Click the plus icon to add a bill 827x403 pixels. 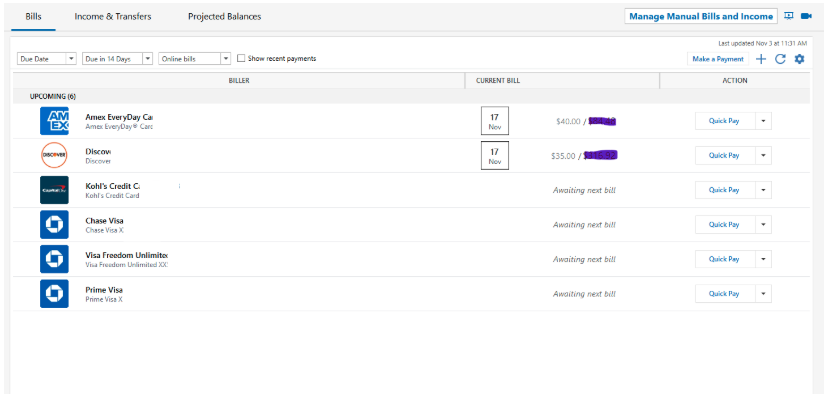tap(761, 59)
